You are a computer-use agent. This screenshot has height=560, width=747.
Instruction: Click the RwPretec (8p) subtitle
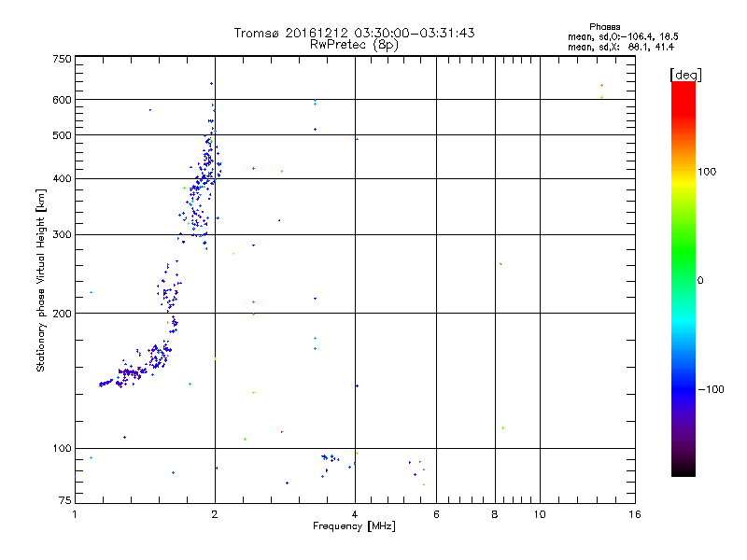(x=354, y=45)
